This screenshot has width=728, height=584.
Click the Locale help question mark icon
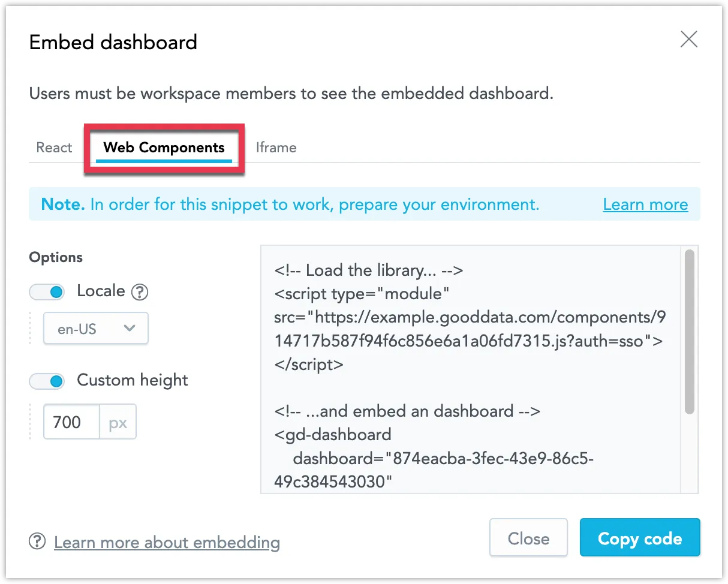coord(140,292)
